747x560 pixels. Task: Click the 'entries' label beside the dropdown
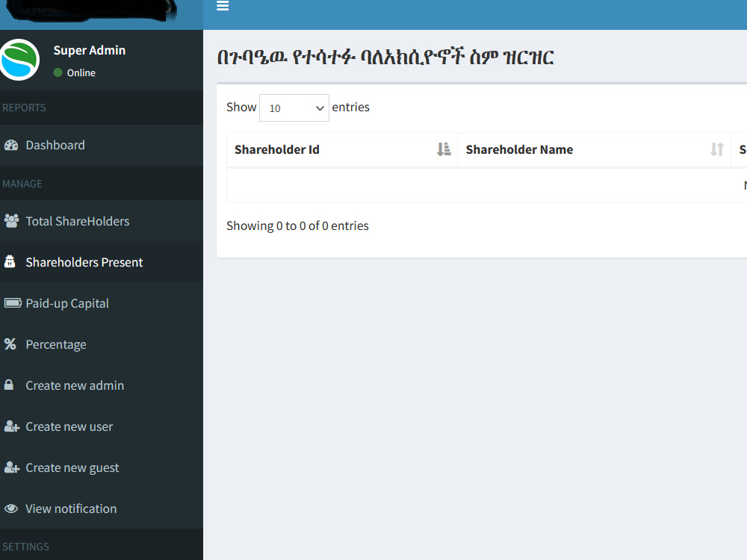pyautogui.click(x=350, y=107)
